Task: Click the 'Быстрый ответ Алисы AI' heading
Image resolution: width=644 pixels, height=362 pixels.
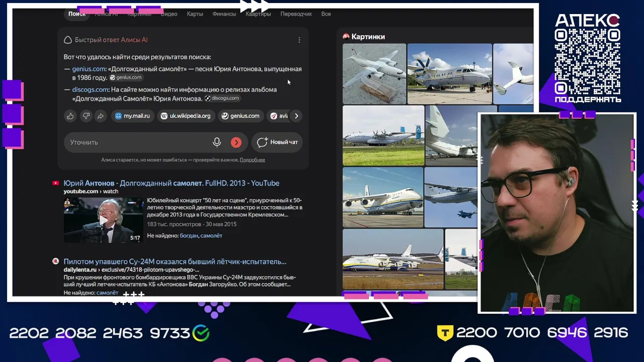Action: 111,40
